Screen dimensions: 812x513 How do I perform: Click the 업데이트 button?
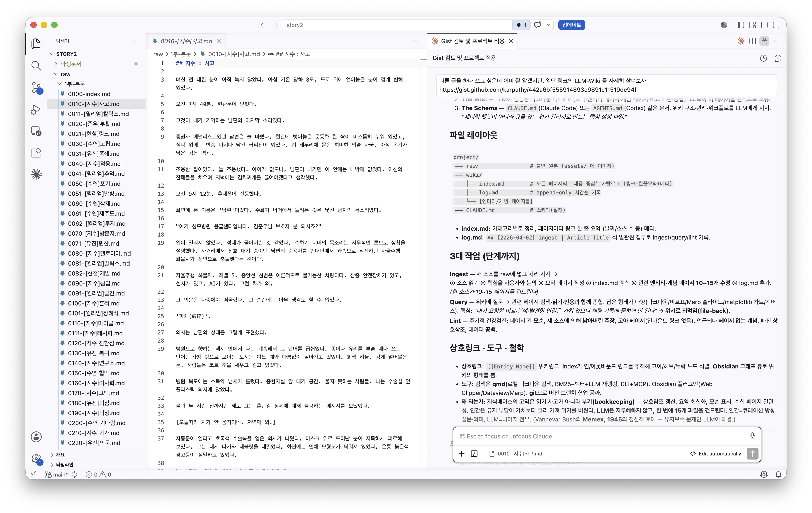coord(571,25)
